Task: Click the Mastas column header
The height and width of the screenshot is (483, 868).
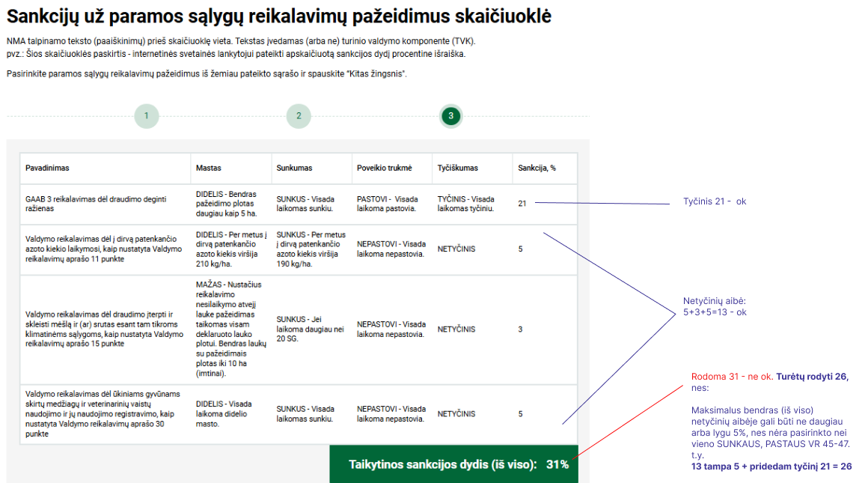Action: 209,168
